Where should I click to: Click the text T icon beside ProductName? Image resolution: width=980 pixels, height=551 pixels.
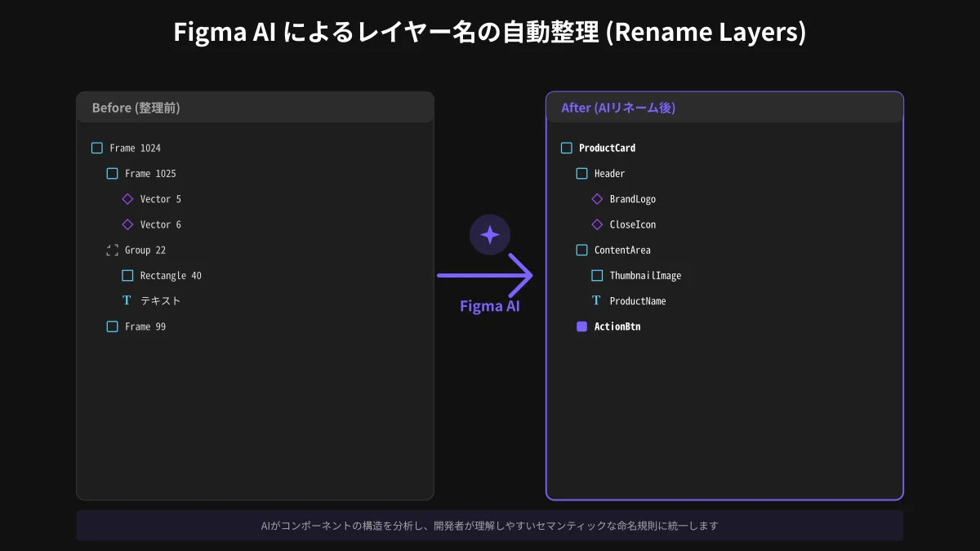tap(596, 300)
